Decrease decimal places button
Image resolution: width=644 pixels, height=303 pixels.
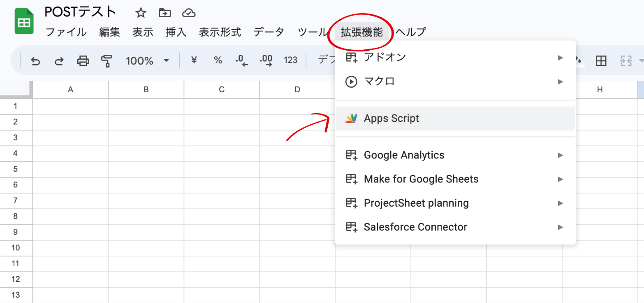(x=242, y=61)
